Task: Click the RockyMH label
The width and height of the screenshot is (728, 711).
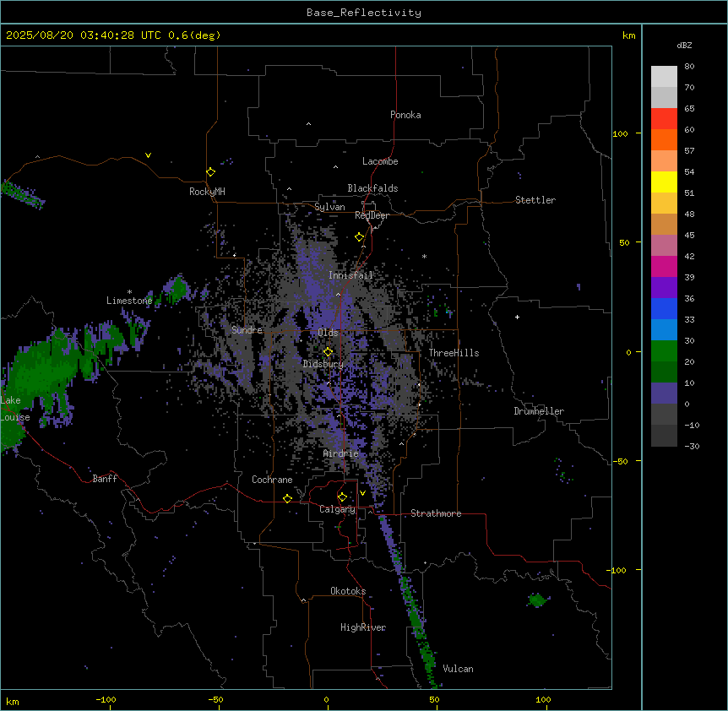Action: click(x=207, y=192)
